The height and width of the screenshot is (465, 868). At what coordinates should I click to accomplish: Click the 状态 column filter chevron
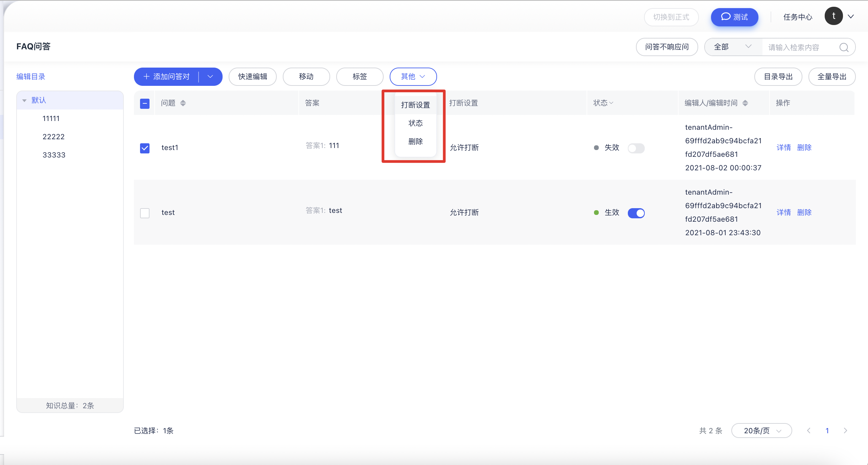click(611, 103)
